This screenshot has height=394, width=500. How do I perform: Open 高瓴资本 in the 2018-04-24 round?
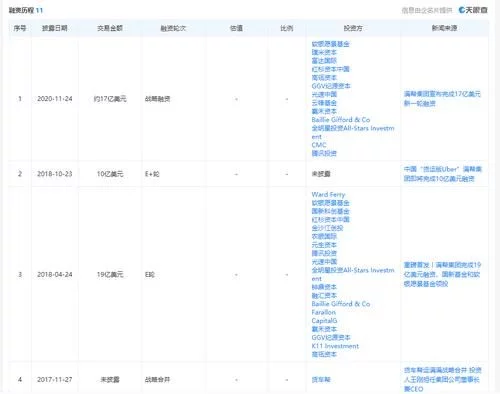324,354
